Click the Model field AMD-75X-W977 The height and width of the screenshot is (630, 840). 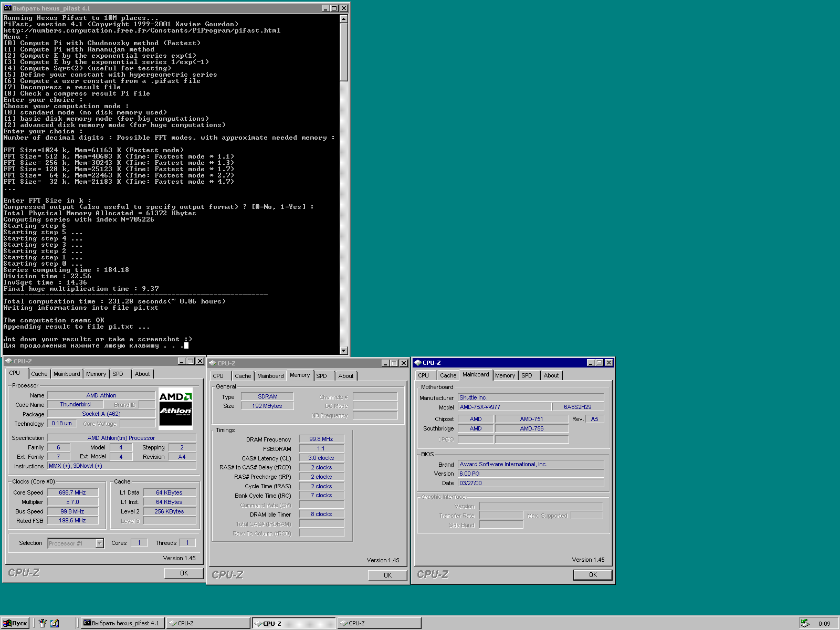tap(504, 407)
